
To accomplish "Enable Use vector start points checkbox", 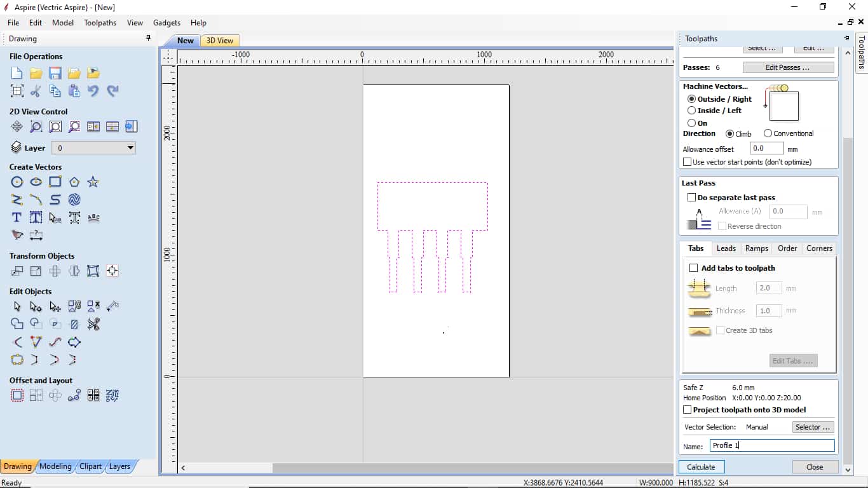I will [687, 162].
